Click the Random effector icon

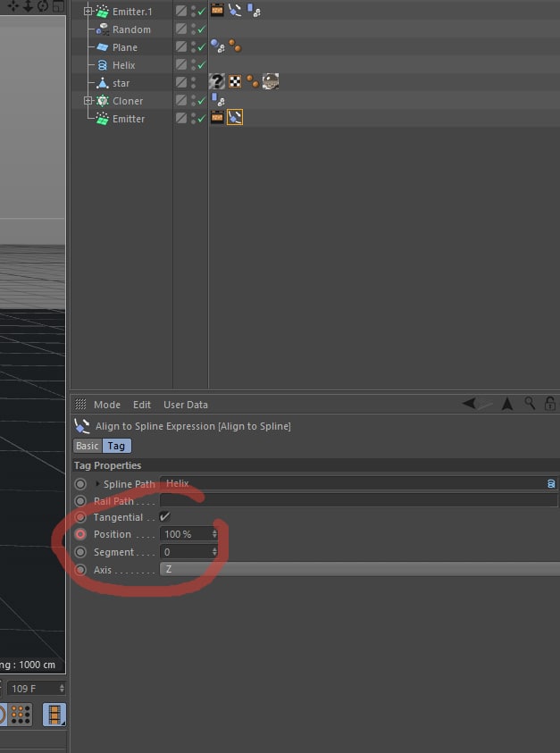103,29
